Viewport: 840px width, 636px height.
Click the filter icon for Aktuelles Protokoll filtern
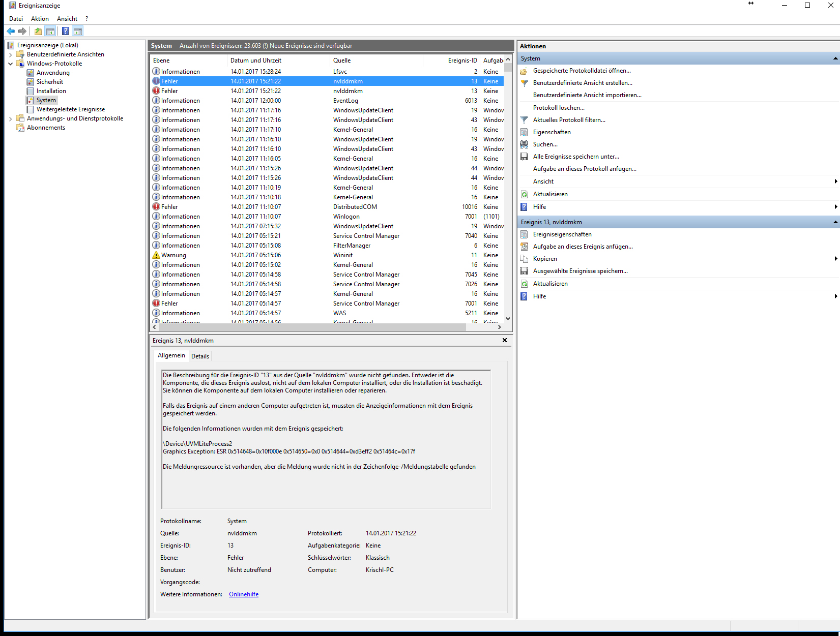524,120
